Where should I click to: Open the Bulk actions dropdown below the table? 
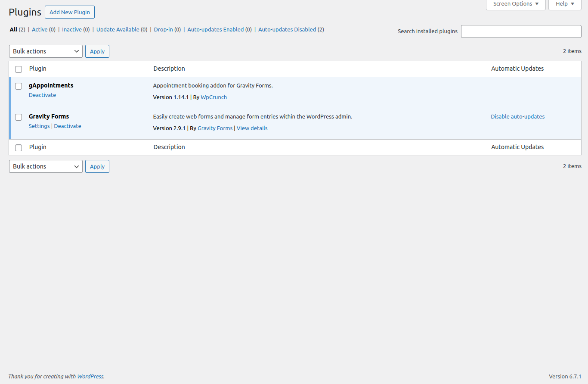pos(46,166)
